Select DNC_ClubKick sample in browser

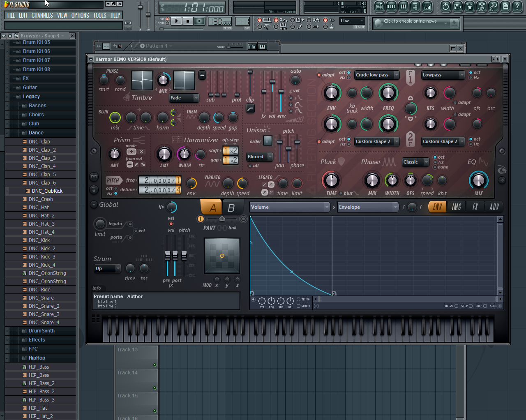(x=47, y=191)
